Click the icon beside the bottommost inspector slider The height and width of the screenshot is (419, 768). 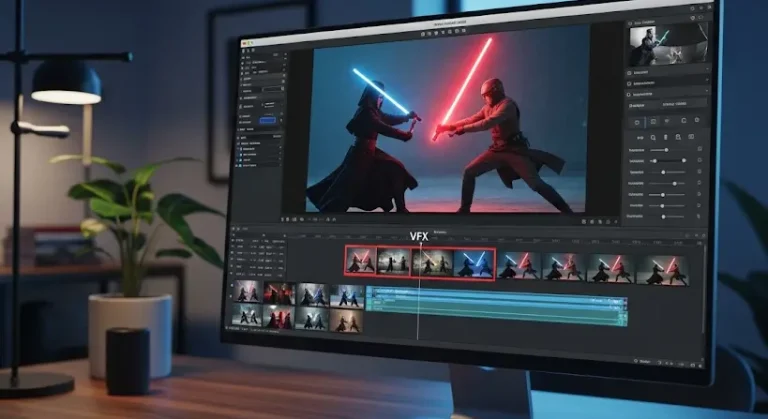(x=699, y=216)
